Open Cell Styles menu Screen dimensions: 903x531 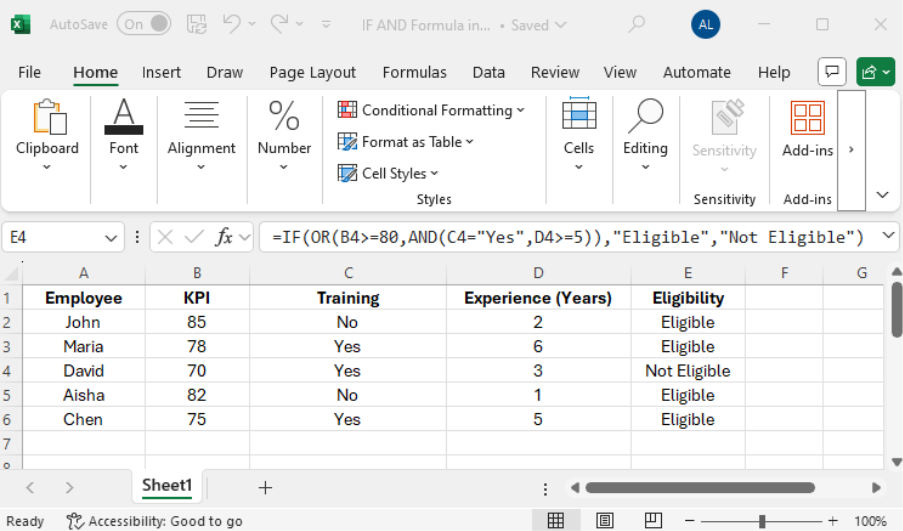click(388, 173)
